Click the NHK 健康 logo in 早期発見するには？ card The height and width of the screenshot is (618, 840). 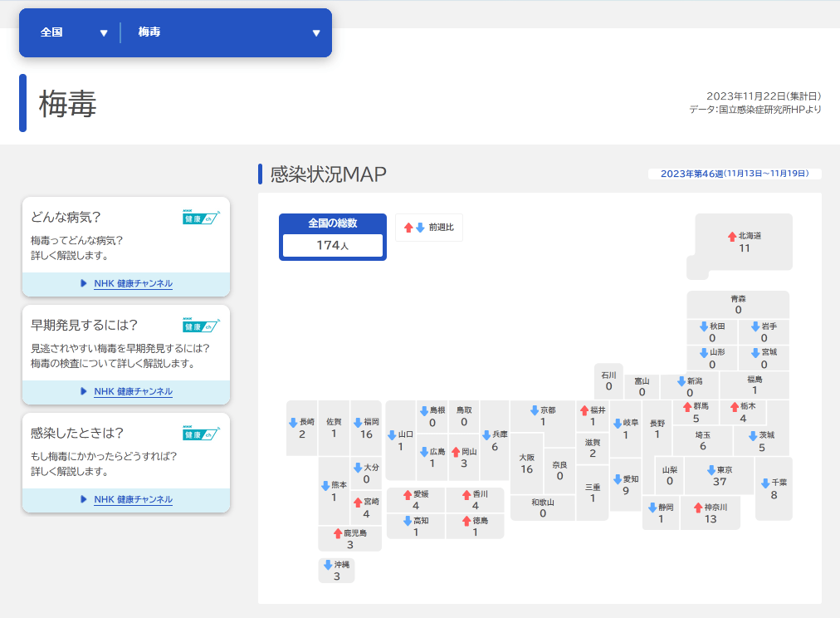click(x=201, y=326)
